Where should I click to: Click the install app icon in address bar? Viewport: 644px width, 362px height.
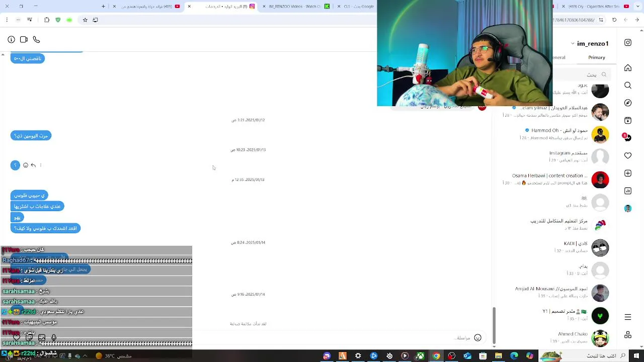pos(95,20)
